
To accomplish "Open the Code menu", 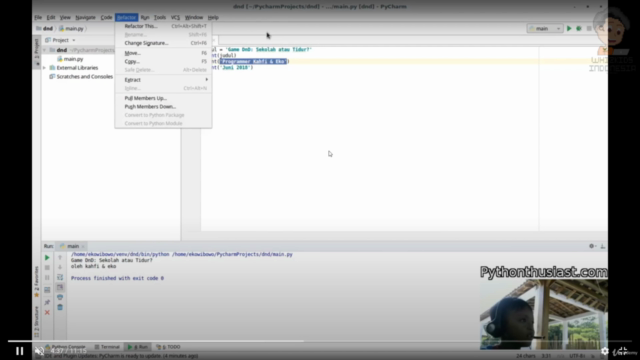I will pos(106,18).
